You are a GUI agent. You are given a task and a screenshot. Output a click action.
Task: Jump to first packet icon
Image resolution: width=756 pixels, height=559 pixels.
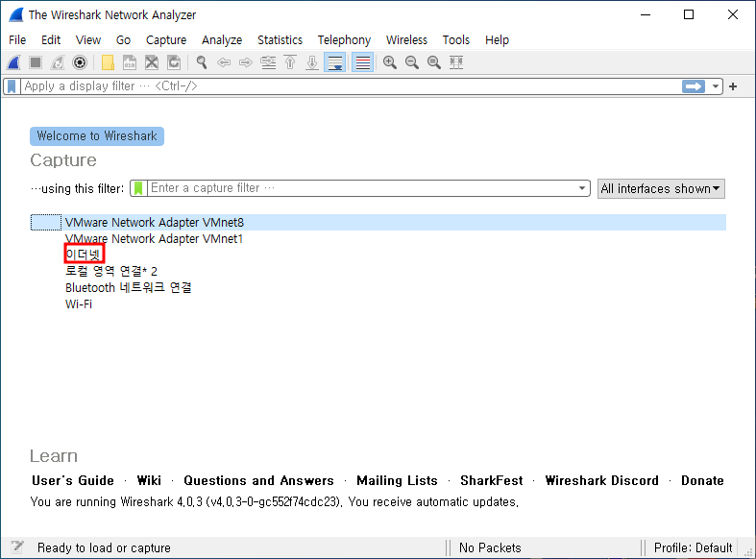(290, 62)
